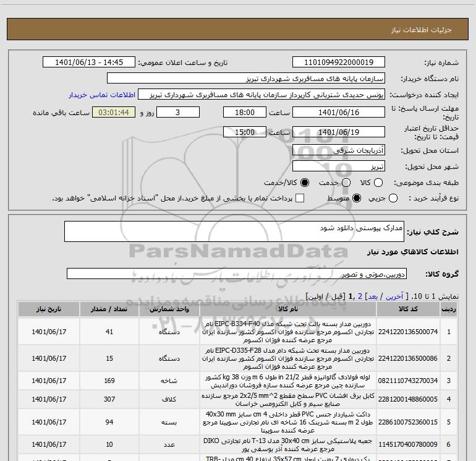Click the remaining time countdown 03:01:44
The width and height of the screenshot is (476, 461).
click(114, 113)
